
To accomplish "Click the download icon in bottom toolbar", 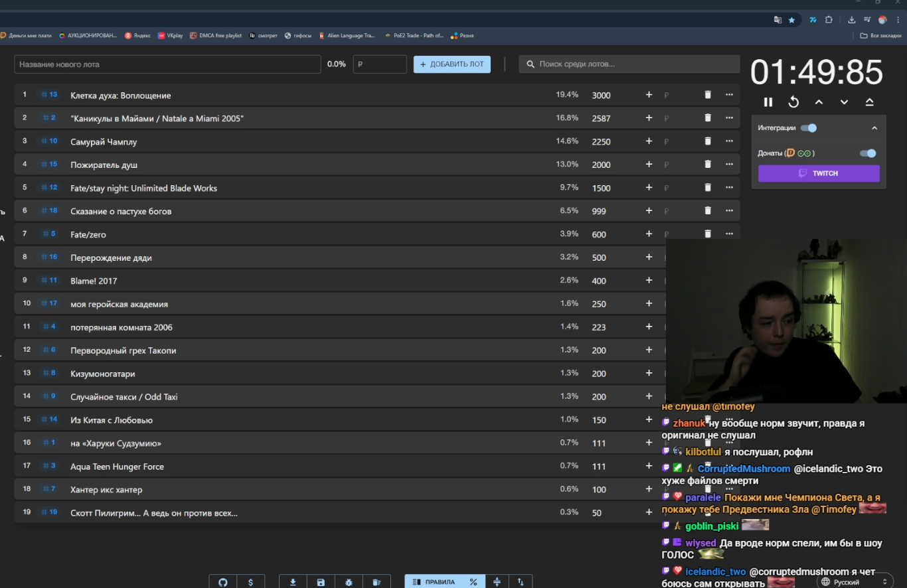I will click(x=293, y=582).
